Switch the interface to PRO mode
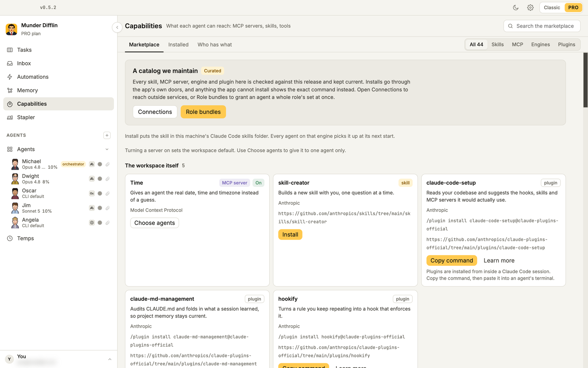Screen dimensions: 588x368 [x=573, y=7]
